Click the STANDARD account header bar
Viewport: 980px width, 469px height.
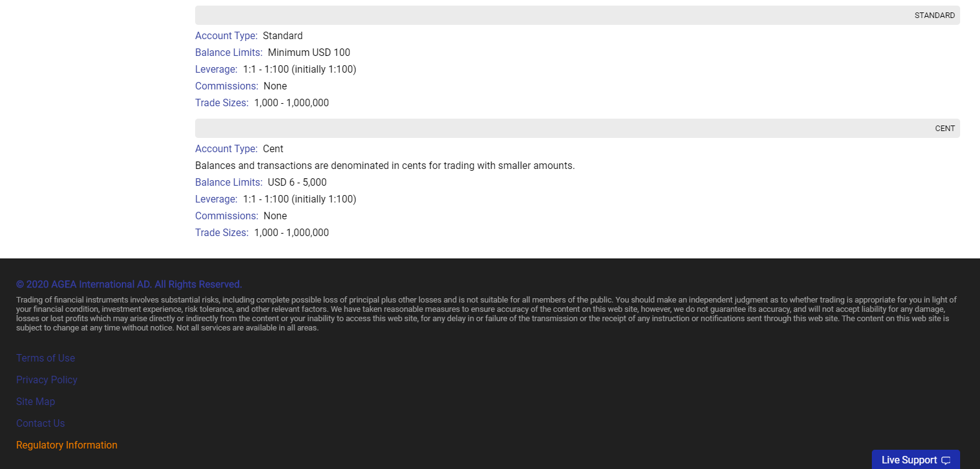click(x=577, y=16)
